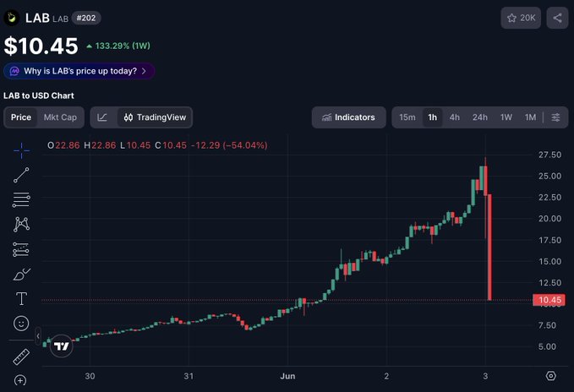Select the Price view
Viewport: 574px width, 392px height.
[x=21, y=117]
